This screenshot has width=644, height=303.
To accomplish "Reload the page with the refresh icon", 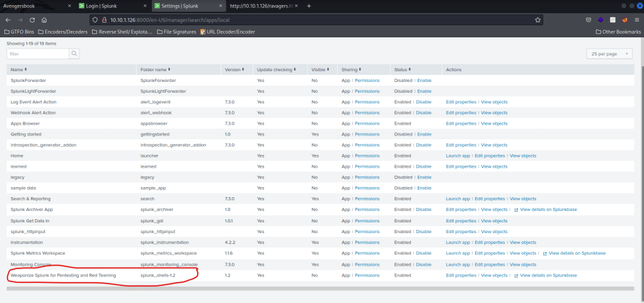I will 32,20.
